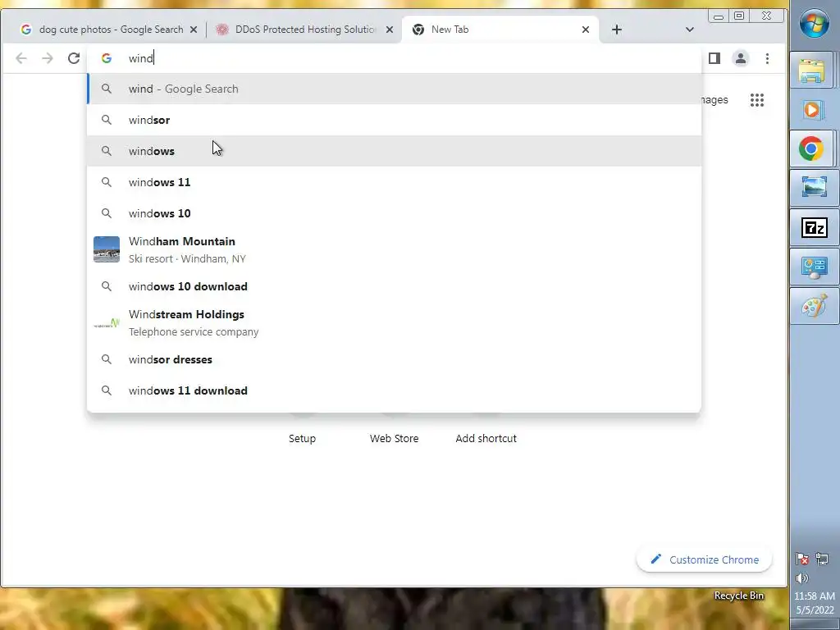Viewport: 840px width, 630px height.
Task: Go back with the back arrow
Action: coord(21,58)
